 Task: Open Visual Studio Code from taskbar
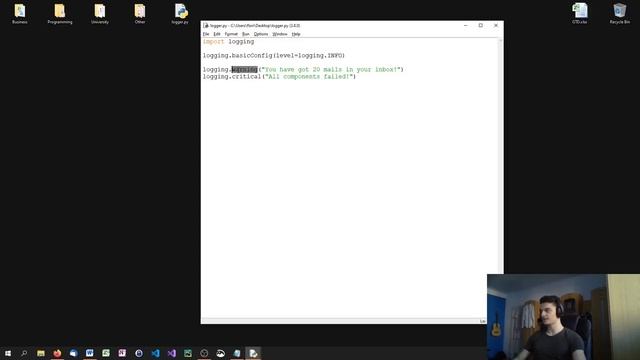155,353
